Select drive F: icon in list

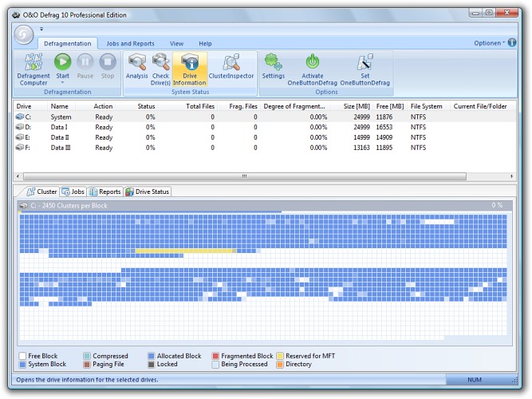[x=20, y=148]
